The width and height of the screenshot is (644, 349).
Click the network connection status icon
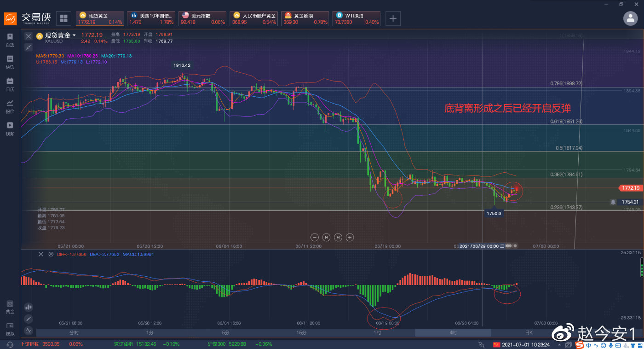coord(481,344)
